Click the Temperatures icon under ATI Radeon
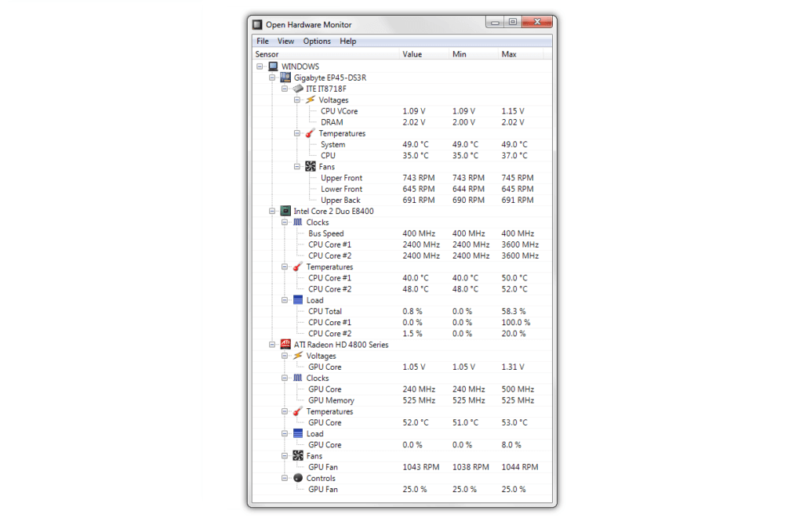Viewport: 803px width, 532px height. tap(298, 411)
